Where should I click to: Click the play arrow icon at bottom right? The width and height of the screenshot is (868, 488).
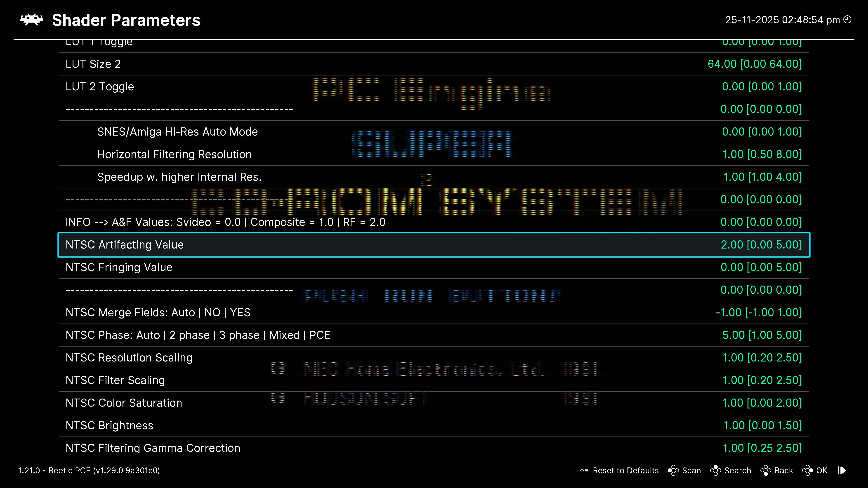[x=842, y=470]
